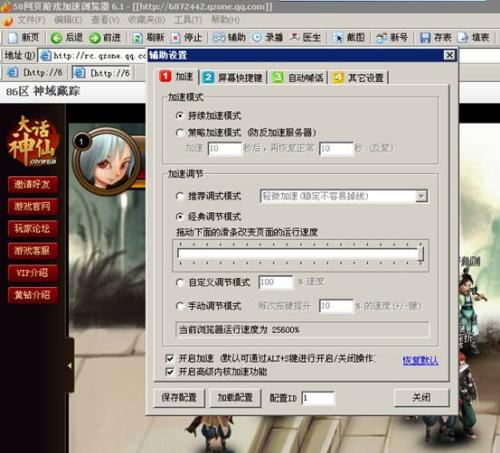Click the 恢复默认 link
The height and width of the screenshot is (453, 500).
pos(420,360)
